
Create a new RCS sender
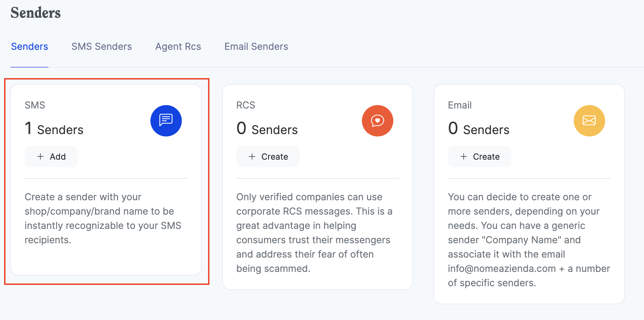(x=268, y=157)
